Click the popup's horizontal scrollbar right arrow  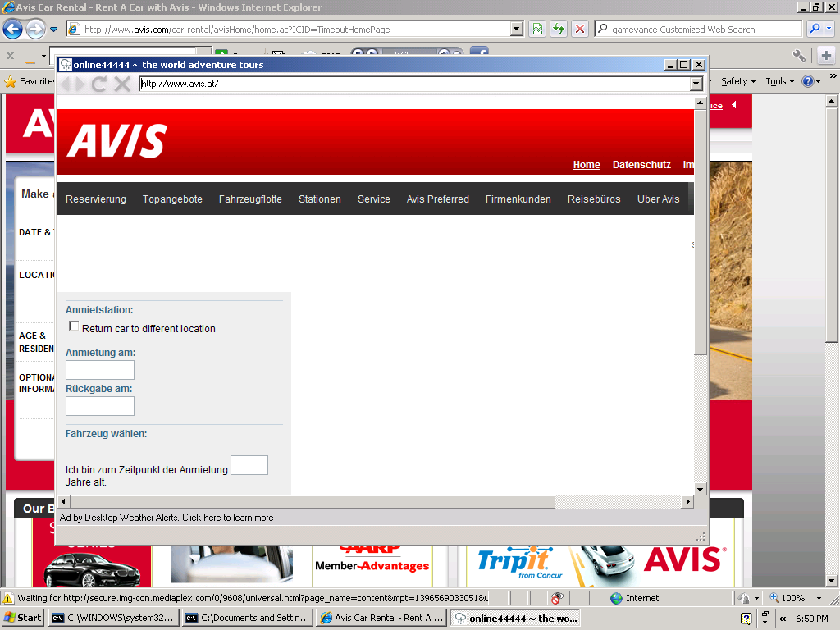(688, 502)
